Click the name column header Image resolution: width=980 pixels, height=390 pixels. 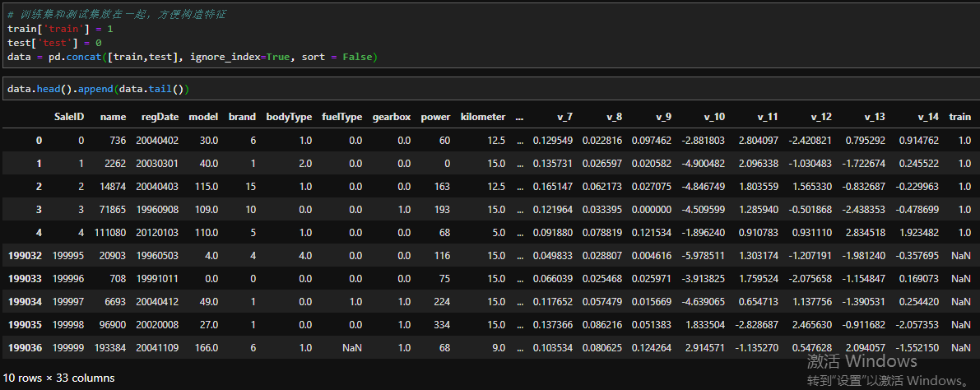(x=113, y=117)
